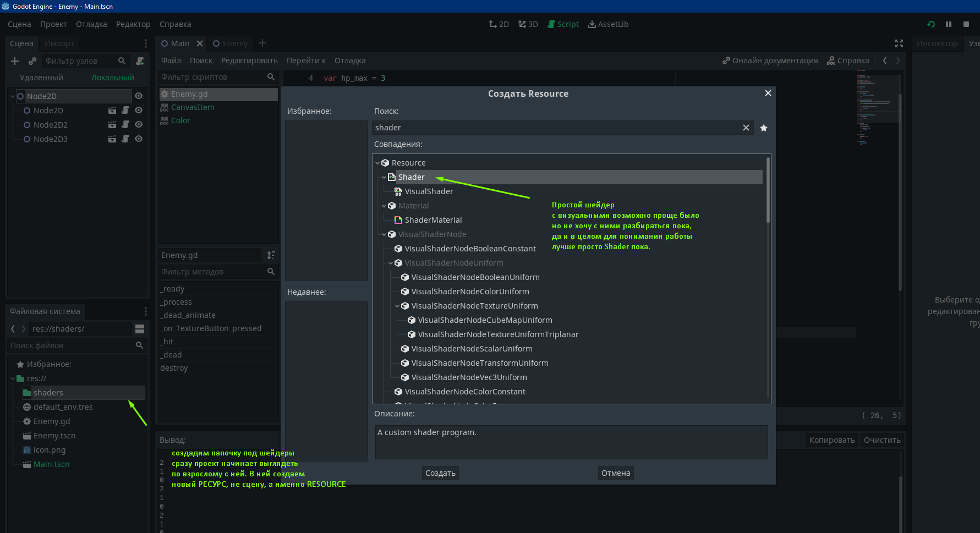Screen dimensions: 980x533
Task: Toggle method sorting icon beside Enemy.gd
Action: point(271,255)
